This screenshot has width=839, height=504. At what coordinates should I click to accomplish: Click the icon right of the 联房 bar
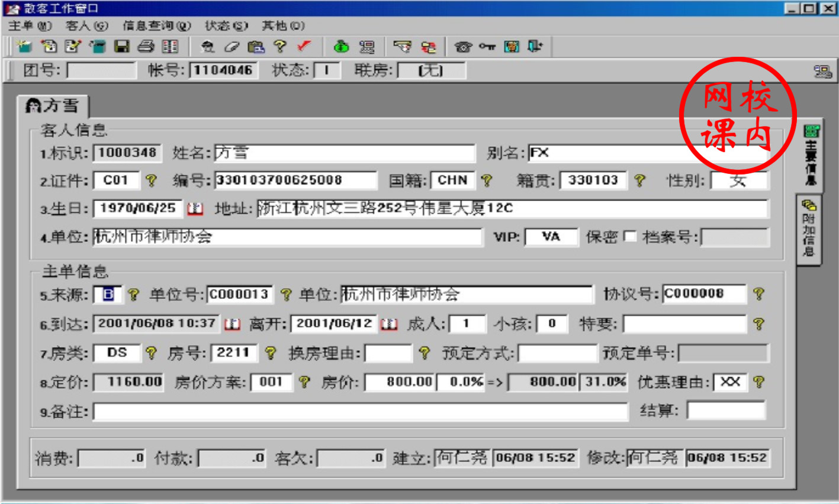click(822, 72)
